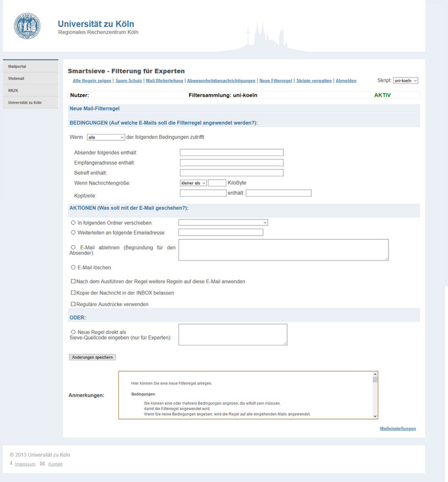Click 'Filtersammlung: uni-koeln' text

pos(223,95)
